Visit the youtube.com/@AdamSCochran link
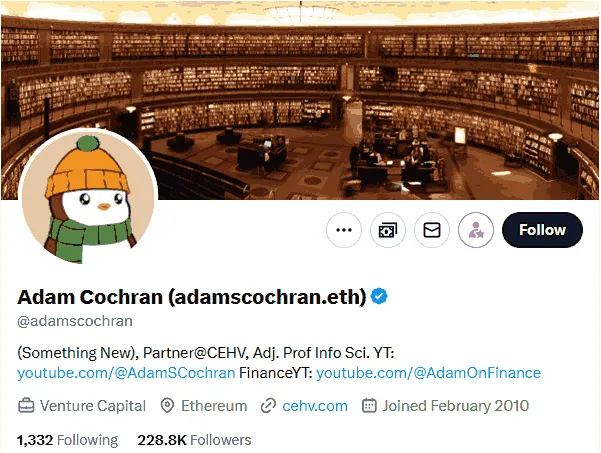 [x=126, y=373]
